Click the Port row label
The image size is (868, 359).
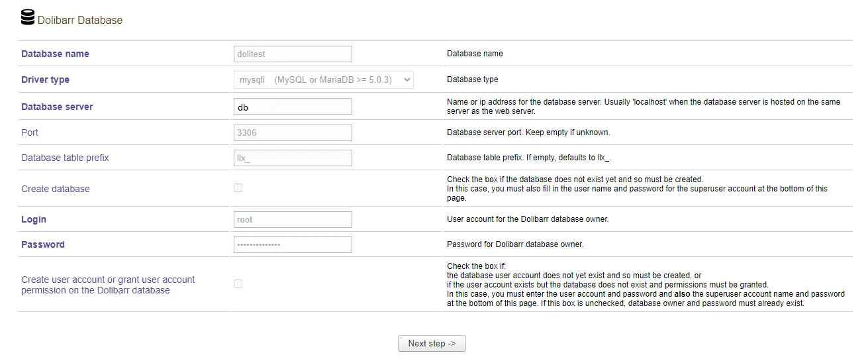pos(30,132)
